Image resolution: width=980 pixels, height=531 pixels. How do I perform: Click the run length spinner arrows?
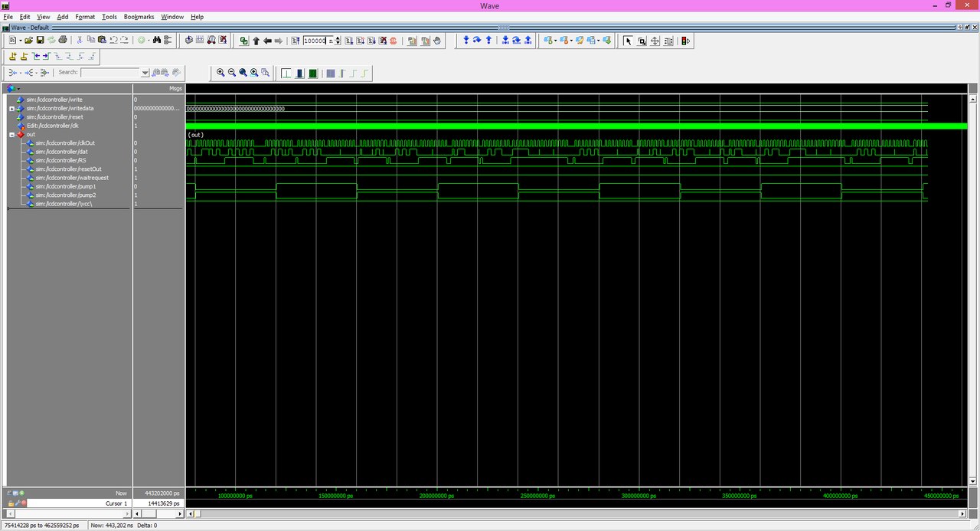pyautogui.click(x=338, y=41)
